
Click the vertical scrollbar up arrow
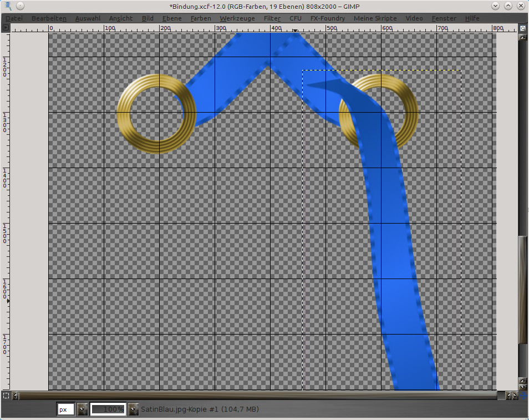click(x=522, y=38)
